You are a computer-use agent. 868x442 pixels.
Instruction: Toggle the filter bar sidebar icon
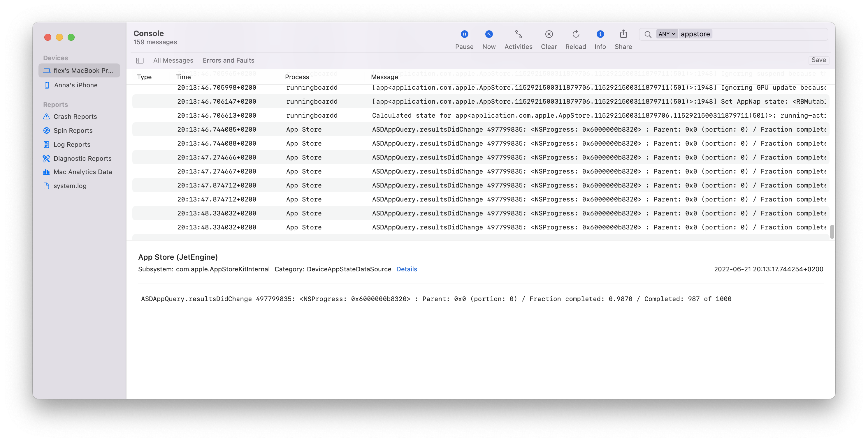[x=140, y=61]
